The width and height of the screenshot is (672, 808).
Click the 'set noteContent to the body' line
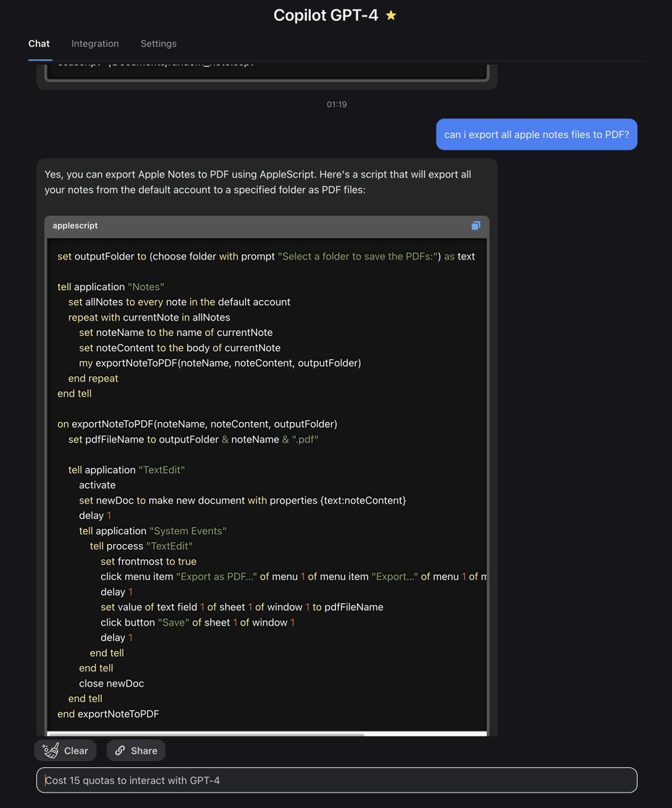(180, 348)
